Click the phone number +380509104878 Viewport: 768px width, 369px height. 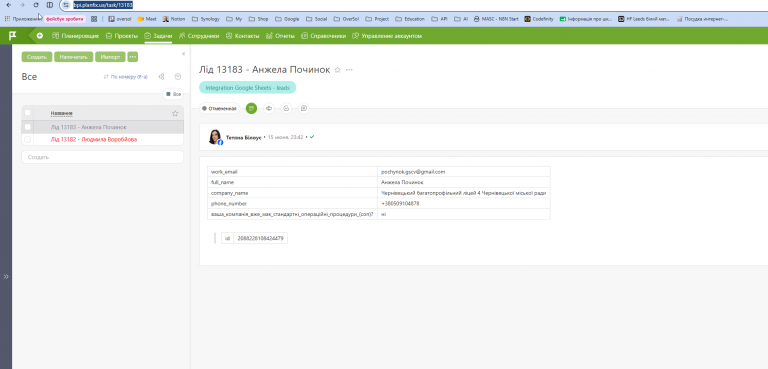[400, 203]
